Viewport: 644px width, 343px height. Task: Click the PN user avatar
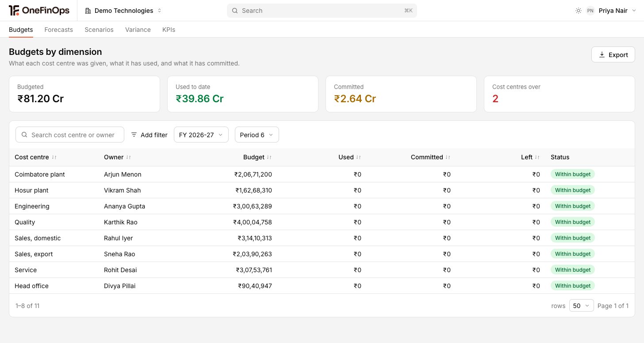coord(590,11)
